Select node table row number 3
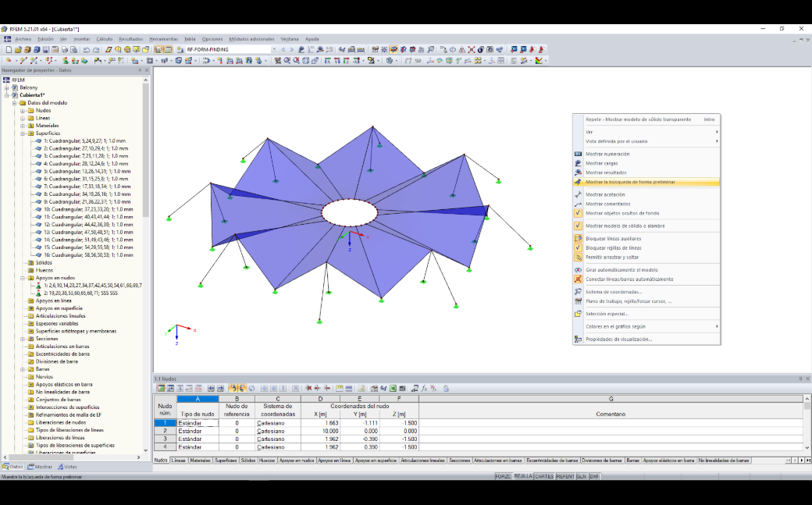Image resolution: width=812 pixels, height=505 pixels. pyautogui.click(x=166, y=439)
